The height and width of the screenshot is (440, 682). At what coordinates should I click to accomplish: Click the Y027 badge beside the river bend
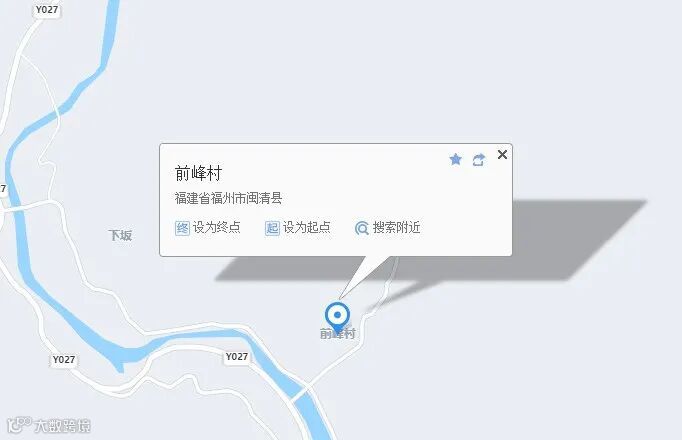pos(237,357)
